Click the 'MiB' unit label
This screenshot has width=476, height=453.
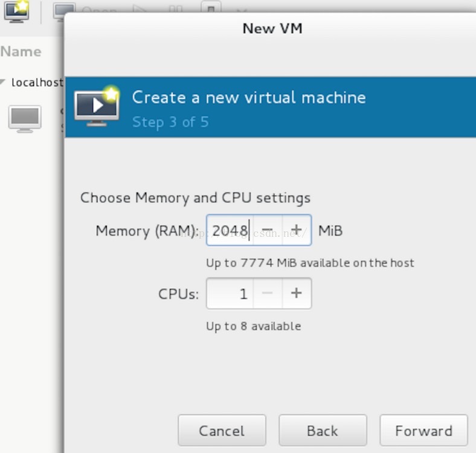click(x=330, y=231)
